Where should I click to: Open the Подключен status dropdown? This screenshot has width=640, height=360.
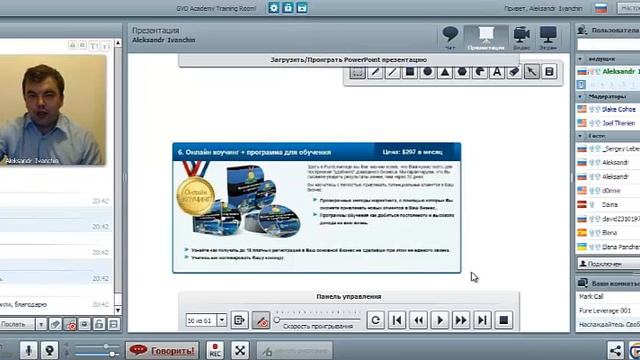point(608,264)
